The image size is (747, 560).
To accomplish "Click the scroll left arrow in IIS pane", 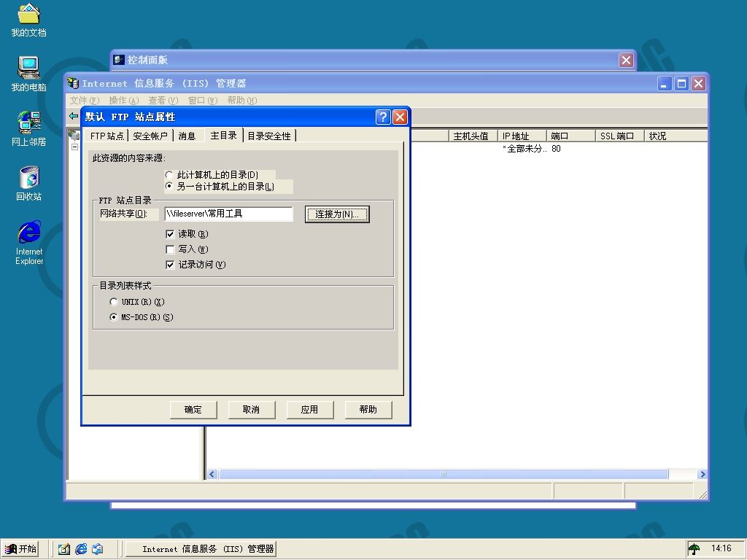I will point(212,474).
